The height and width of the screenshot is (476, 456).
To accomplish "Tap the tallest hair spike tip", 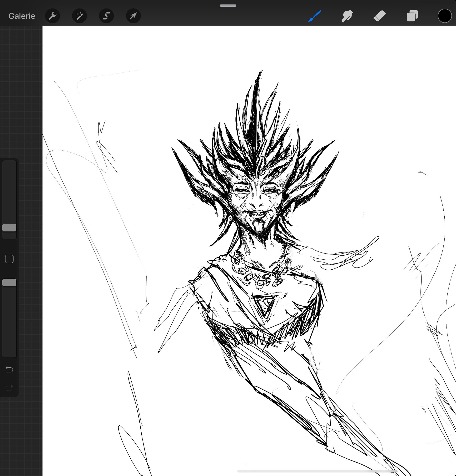I will click(x=261, y=72).
